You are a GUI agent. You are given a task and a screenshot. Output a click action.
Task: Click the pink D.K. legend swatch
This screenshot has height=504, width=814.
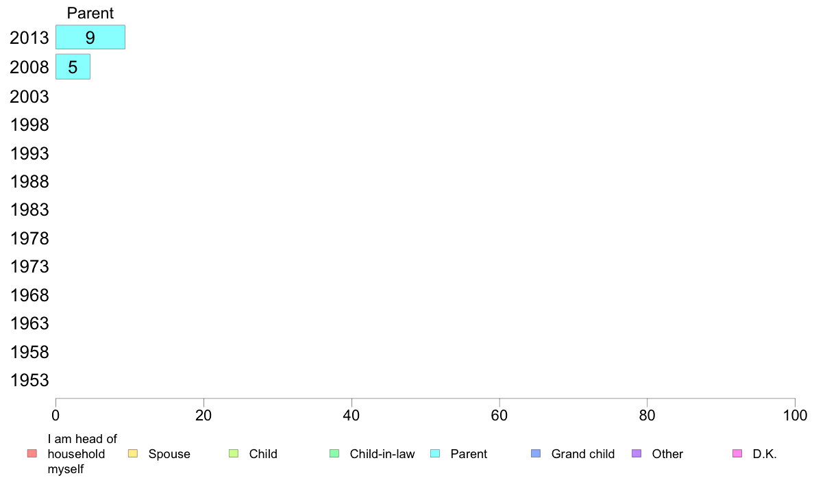737,453
